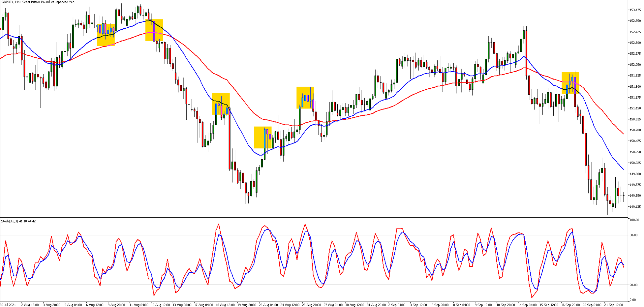This screenshot has height=307, width=644.
Task: Click the 150.700 price axis label
Action: coord(635,130)
